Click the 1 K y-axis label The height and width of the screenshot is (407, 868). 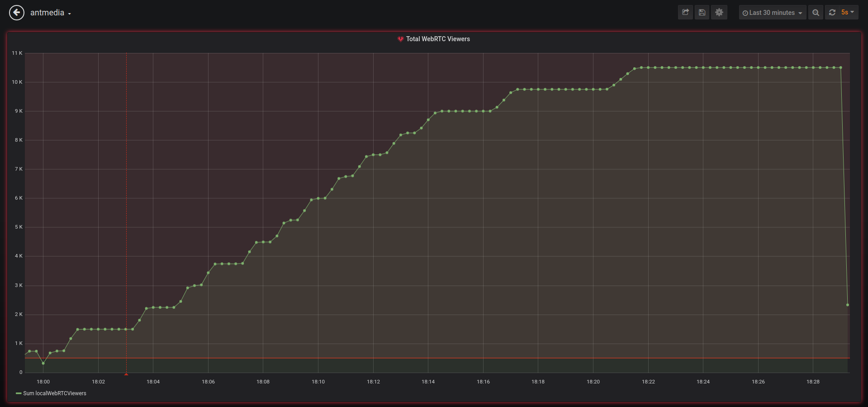(19, 343)
